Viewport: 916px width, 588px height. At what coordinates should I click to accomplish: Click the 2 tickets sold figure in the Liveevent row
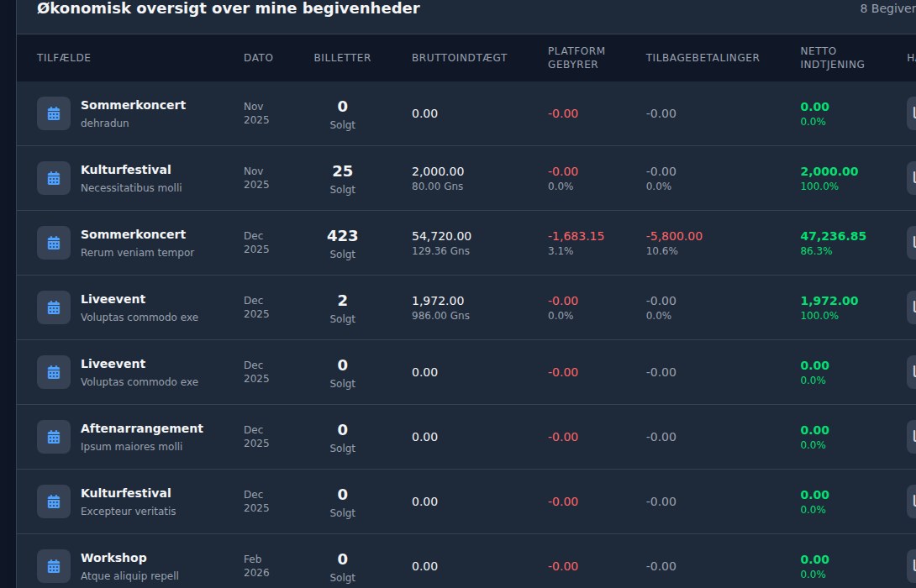[342, 301]
